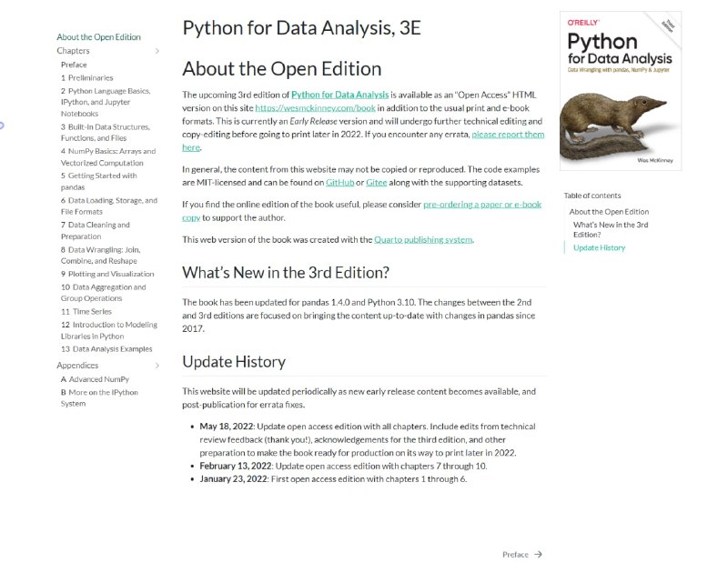
Task: Go to chapter 11 Time Series
Action: click(x=86, y=311)
